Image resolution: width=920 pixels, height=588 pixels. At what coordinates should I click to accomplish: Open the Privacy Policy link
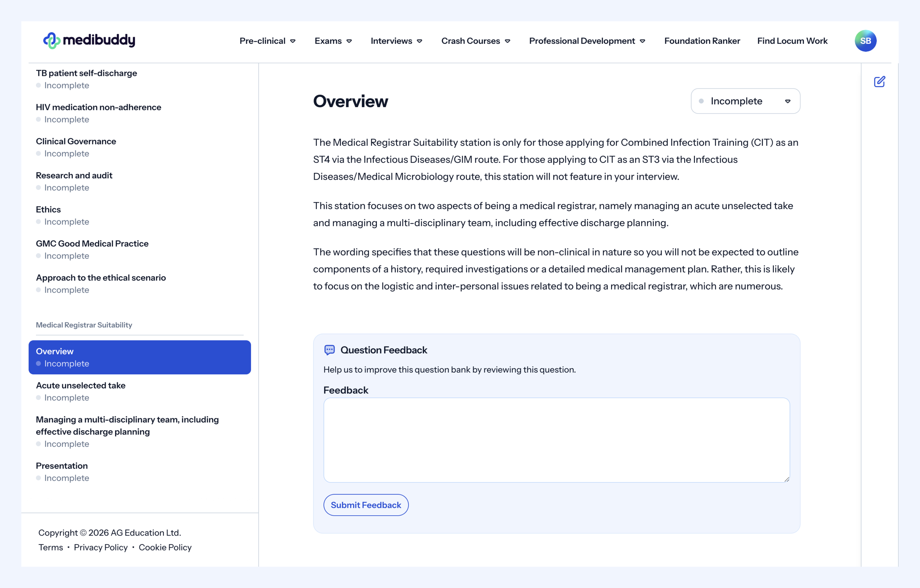point(100,547)
